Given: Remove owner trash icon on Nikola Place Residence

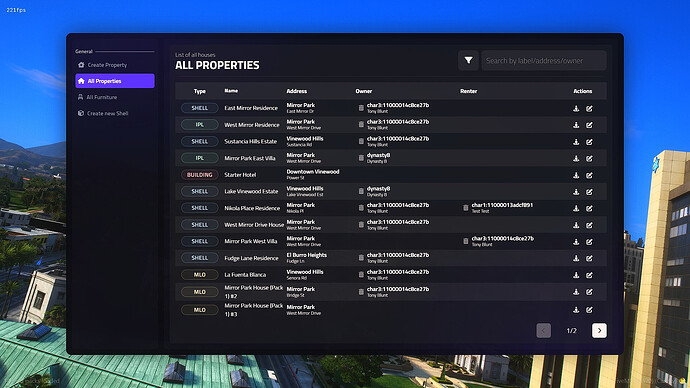Looking at the screenshot, I should tap(361, 208).
